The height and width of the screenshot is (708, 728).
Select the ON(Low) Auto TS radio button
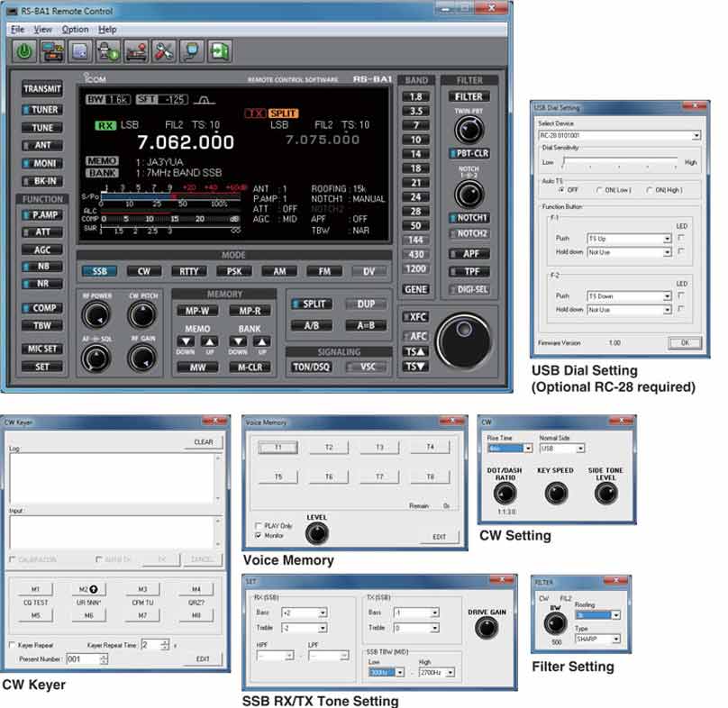[597, 188]
